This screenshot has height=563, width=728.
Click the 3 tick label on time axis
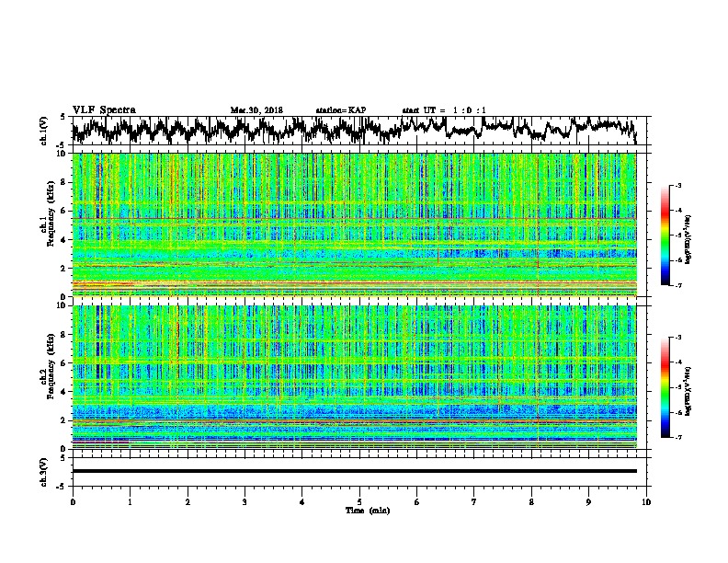pos(245,502)
